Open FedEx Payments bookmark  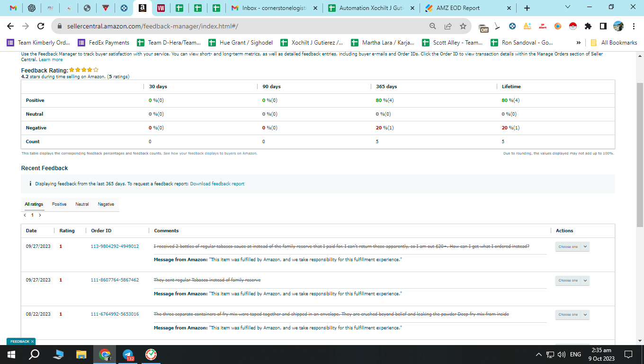103,43
